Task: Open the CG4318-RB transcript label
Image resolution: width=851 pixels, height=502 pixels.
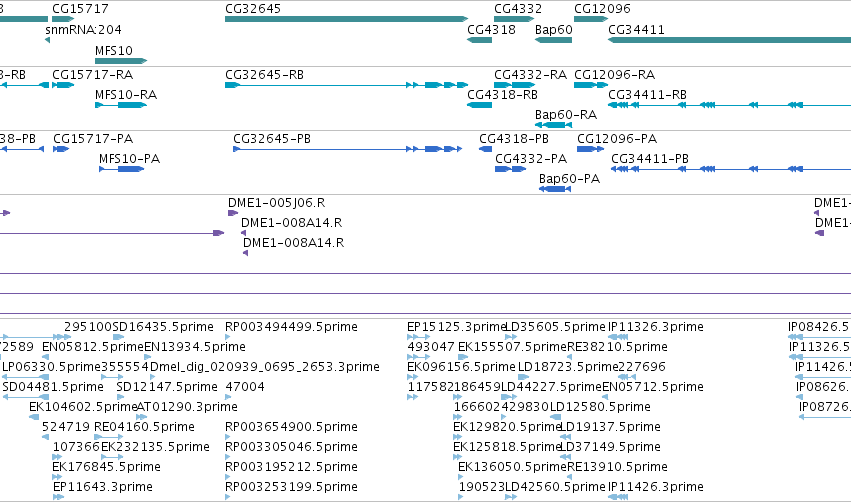Action: point(503,94)
